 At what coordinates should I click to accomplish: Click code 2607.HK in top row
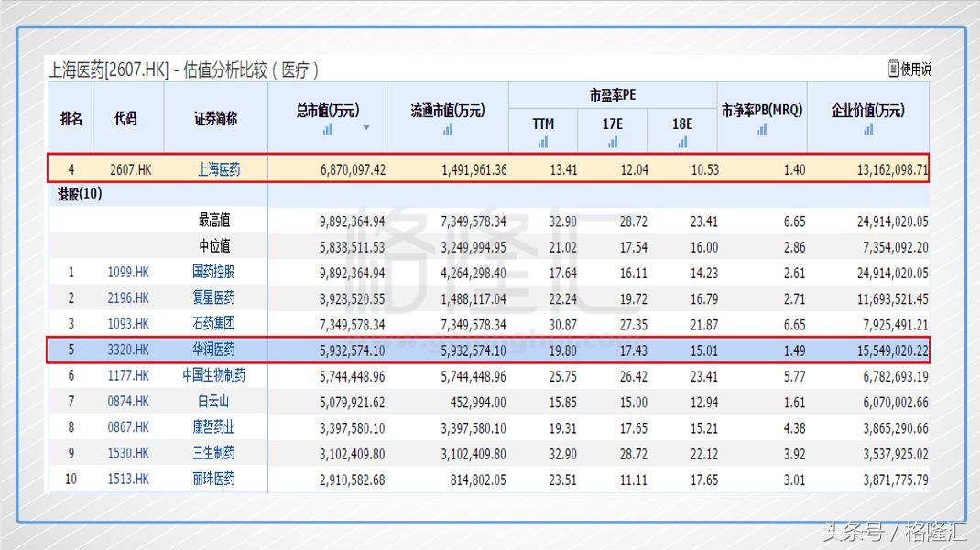(131, 170)
